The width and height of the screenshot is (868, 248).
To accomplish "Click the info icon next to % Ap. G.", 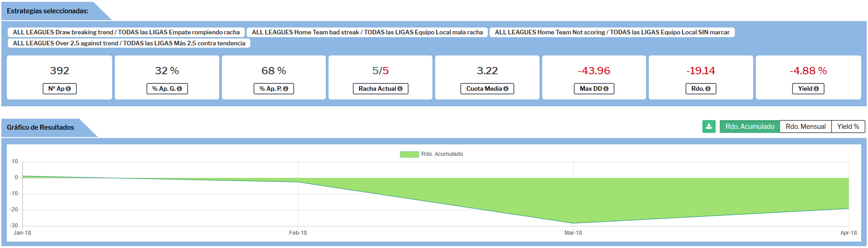I will point(179,89).
